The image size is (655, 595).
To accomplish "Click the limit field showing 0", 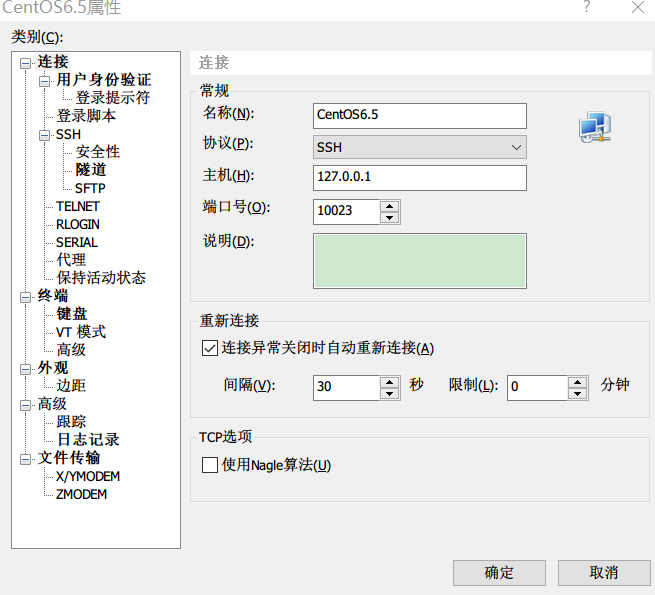I will 537,387.
